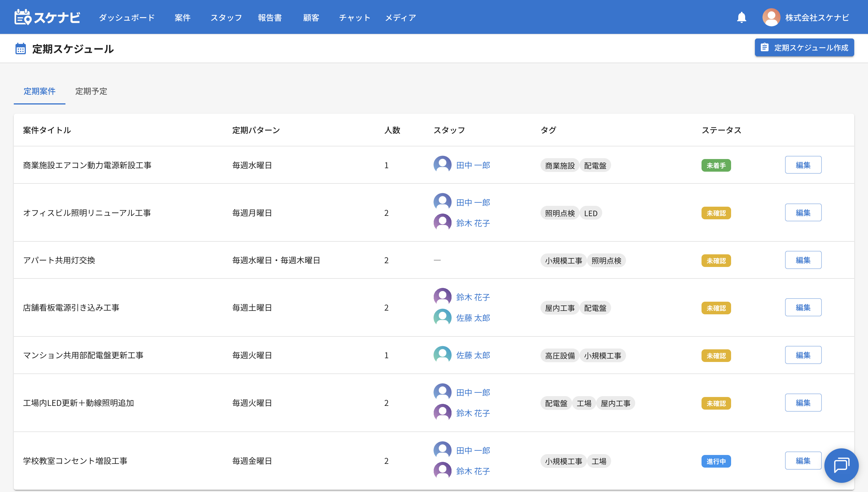Click 編集 for アパート共用灯交換 row
The image size is (868, 492).
pyautogui.click(x=803, y=260)
